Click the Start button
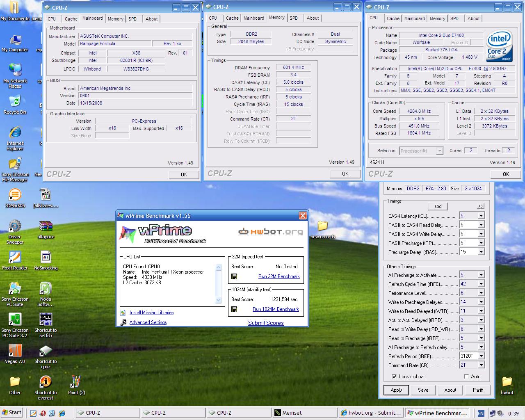 coord(12,413)
